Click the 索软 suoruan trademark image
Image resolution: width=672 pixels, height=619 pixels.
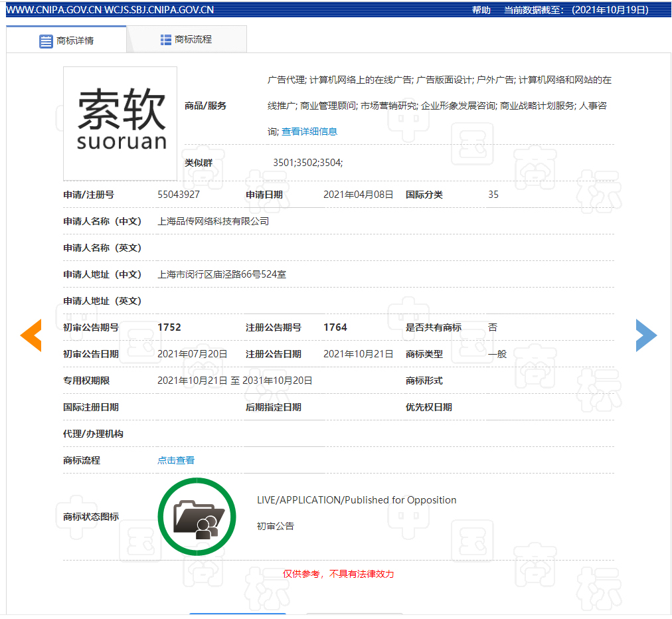click(x=120, y=124)
